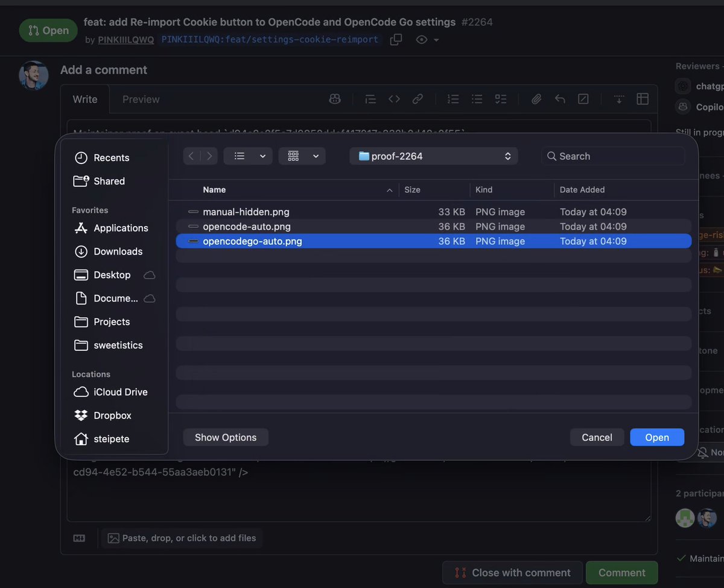
Task: Click the Markdown supported icon
Action: coord(79,538)
